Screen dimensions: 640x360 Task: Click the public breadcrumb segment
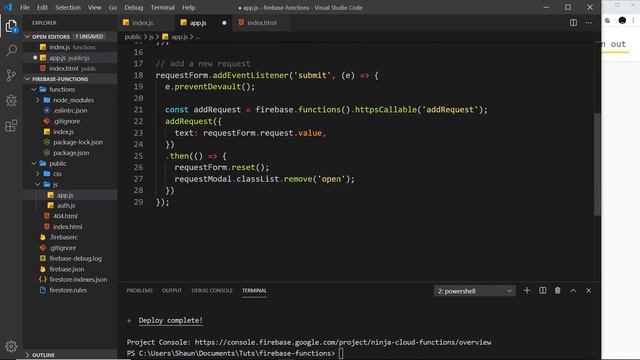click(133, 37)
